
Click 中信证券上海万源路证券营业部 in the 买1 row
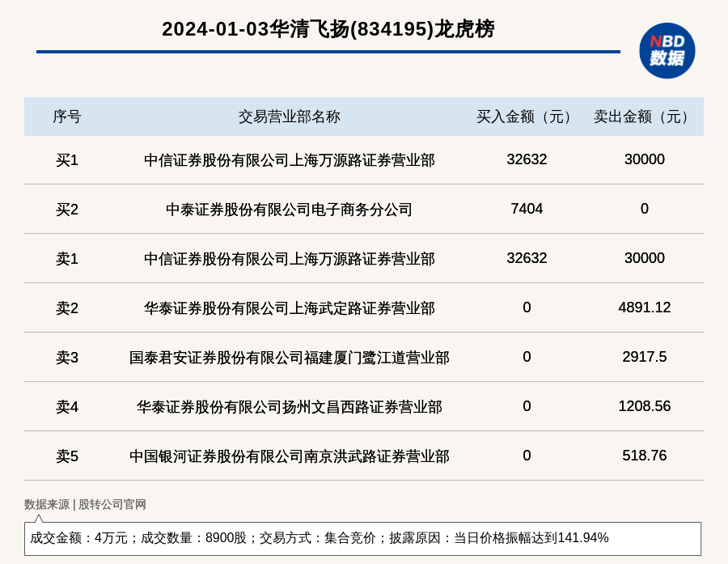(x=290, y=160)
